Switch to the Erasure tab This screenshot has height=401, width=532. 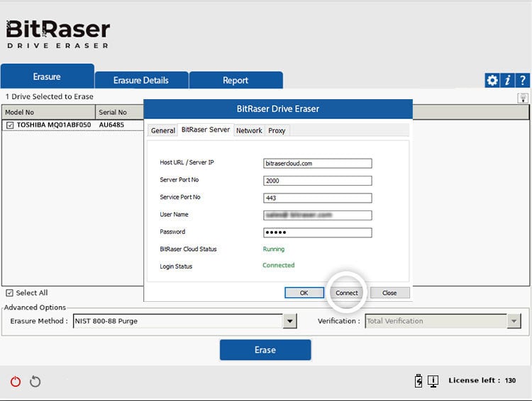click(x=47, y=77)
